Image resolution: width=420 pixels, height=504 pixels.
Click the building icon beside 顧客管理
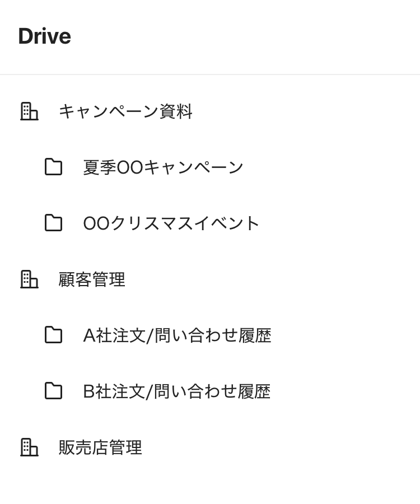pos(29,279)
